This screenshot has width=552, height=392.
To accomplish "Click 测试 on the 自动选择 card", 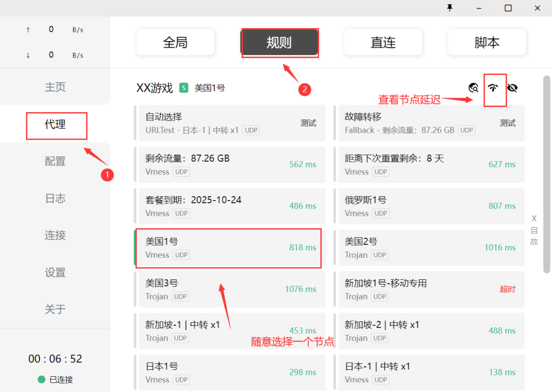I will click(308, 123).
